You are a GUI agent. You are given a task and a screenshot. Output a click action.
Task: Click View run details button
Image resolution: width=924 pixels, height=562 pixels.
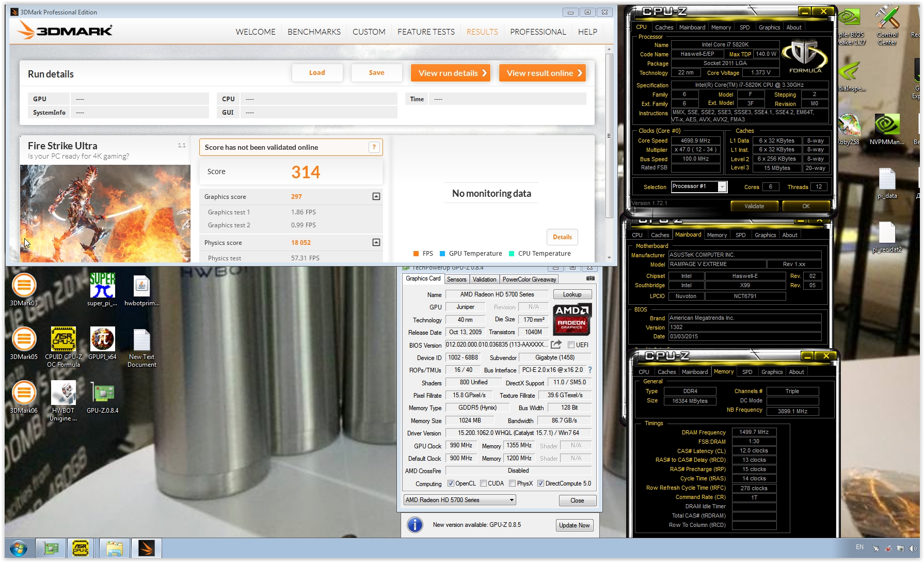click(451, 73)
